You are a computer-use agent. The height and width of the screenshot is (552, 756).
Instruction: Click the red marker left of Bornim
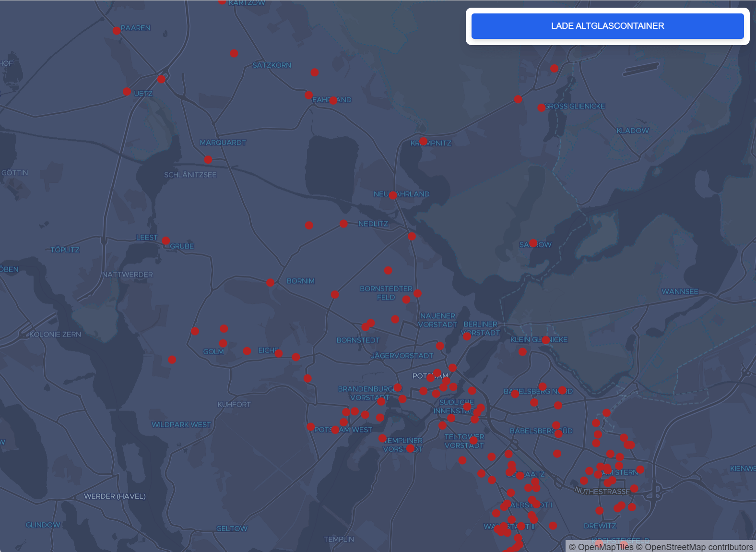coord(271,283)
